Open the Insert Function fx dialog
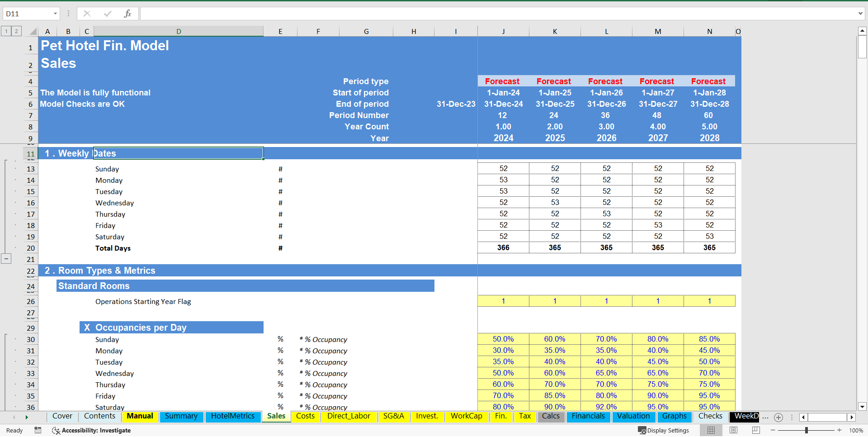Viewport: 868px width, 437px height. pyautogui.click(x=127, y=14)
